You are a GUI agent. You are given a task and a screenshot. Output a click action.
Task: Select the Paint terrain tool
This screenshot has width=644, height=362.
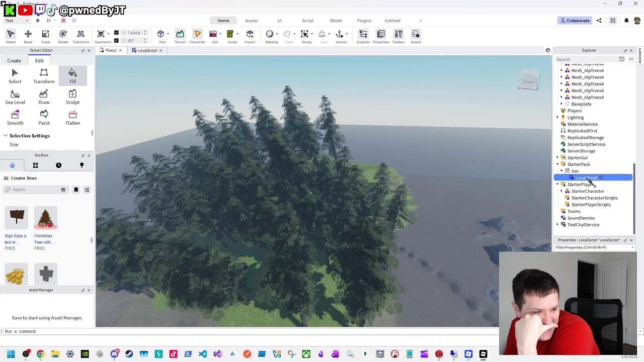pyautogui.click(x=44, y=118)
